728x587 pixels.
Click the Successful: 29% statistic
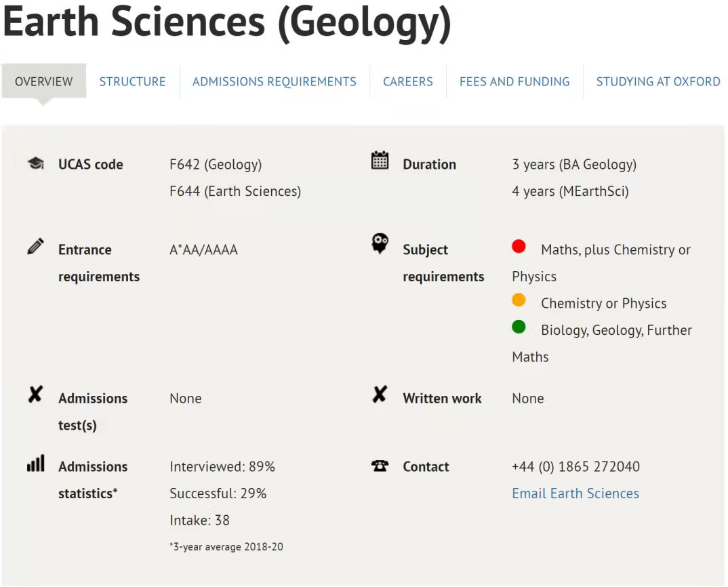pyautogui.click(x=218, y=493)
